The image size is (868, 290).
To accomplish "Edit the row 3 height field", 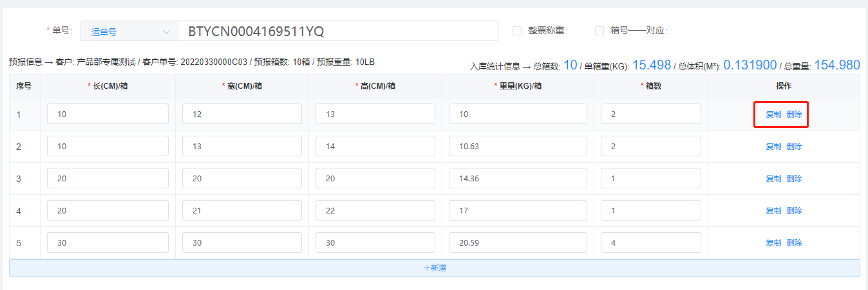I will tap(375, 179).
